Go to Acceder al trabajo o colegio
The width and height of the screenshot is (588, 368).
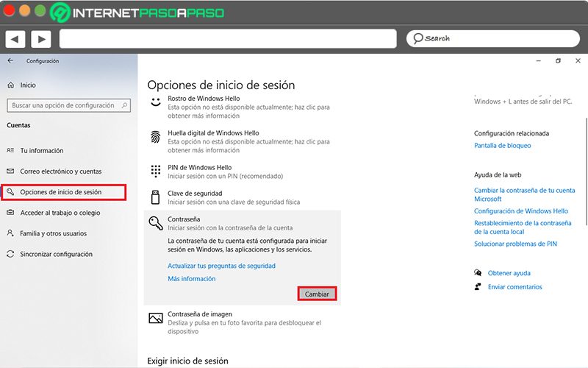tap(60, 213)
